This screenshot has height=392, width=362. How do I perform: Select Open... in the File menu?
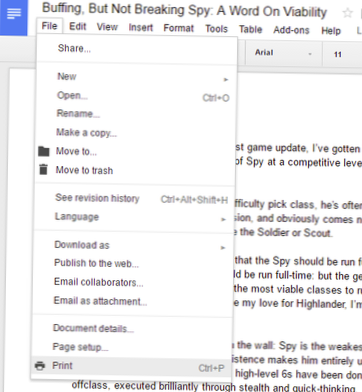pos(136,96)
